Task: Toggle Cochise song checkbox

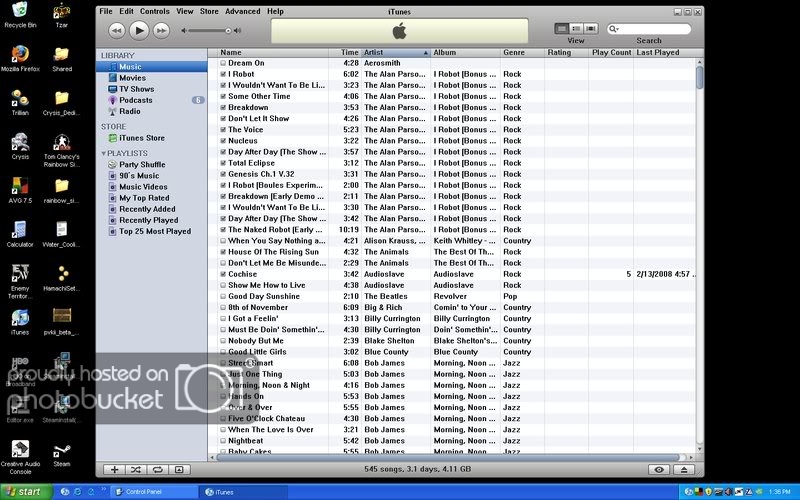Action: [x=223, y=274]
